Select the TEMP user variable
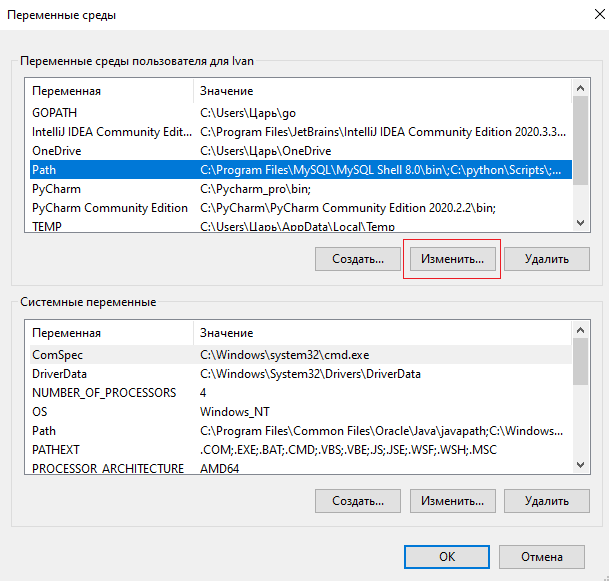 301,226
